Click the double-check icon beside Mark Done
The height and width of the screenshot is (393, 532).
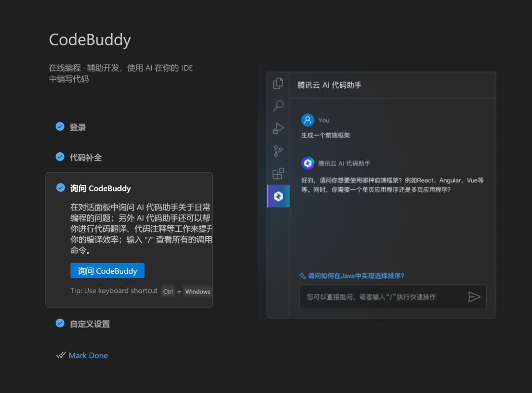(x=61, y=356)
